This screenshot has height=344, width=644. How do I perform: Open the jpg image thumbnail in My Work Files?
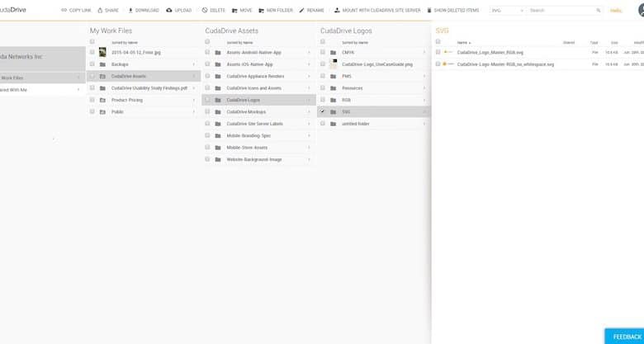coord(102,52)
